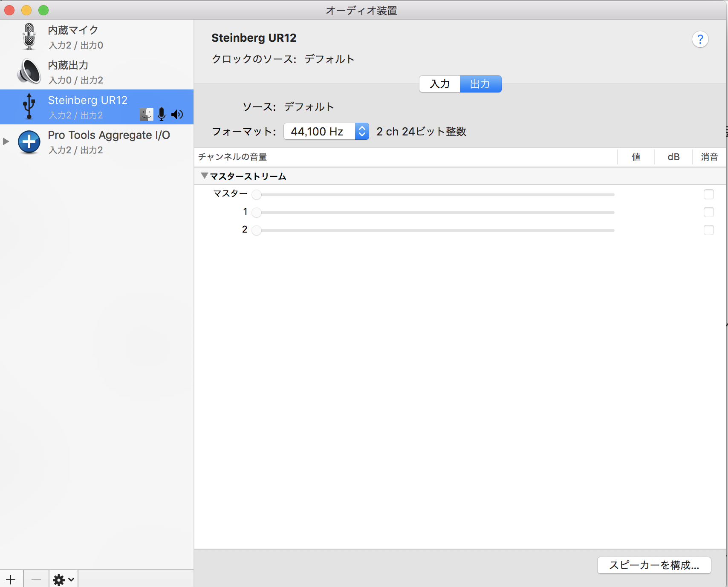Image resolution: width=728 pixels, height=587 pixels.
Task: Switch to the 入力 tab
Action: point(439,84)
